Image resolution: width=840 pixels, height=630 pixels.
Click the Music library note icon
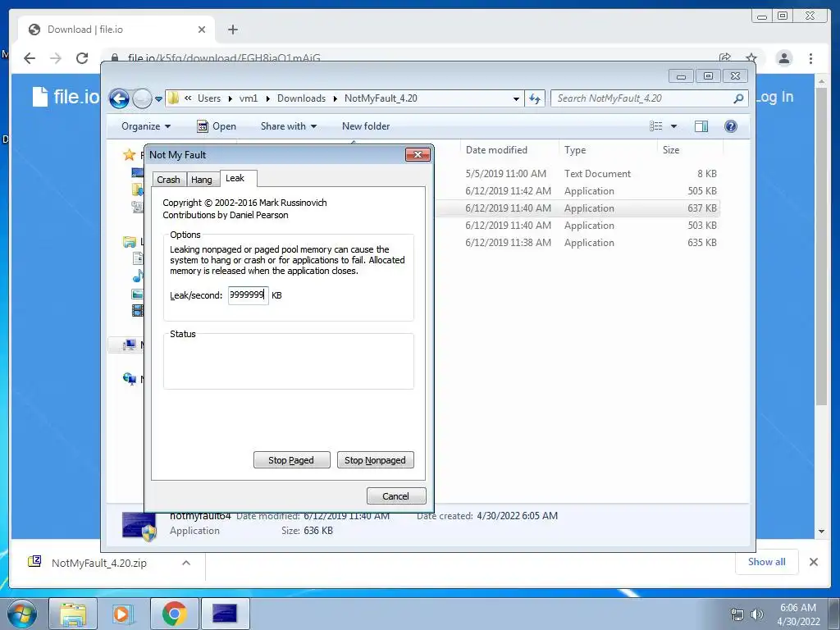138,276
